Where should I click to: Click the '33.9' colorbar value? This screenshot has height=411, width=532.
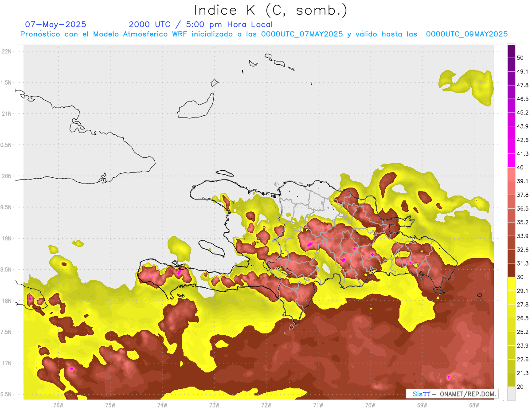[523, 236]
